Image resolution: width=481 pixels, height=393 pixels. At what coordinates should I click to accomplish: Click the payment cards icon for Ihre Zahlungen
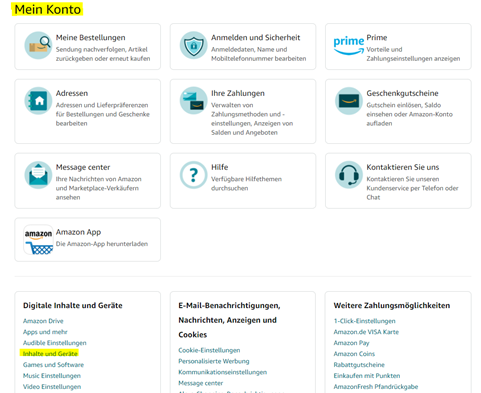point(193,101)
